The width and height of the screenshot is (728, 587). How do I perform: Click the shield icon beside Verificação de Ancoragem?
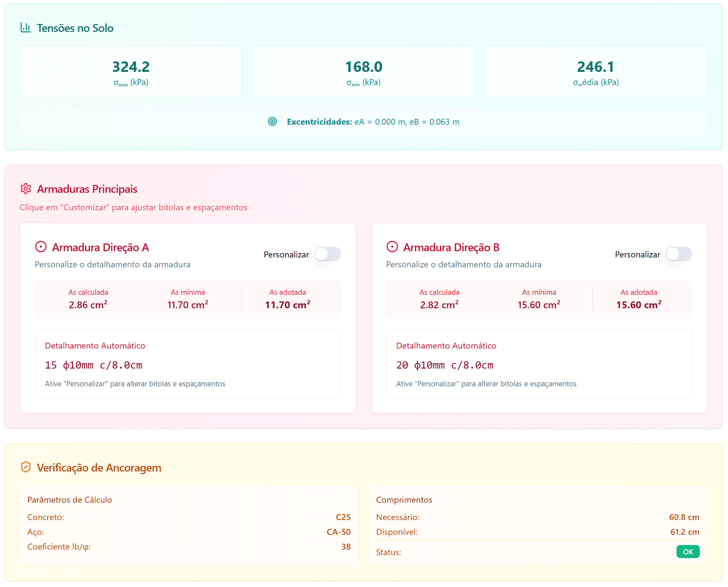(x=26, y=467)
